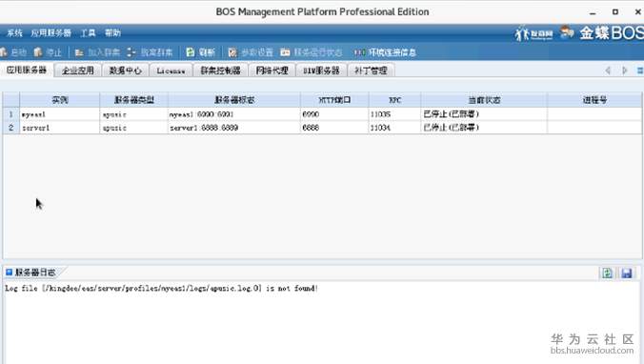This screenshot has width=644, height=364.
Task: Switch to the 补丁管理 tab
Action: (x=371, y=71)
